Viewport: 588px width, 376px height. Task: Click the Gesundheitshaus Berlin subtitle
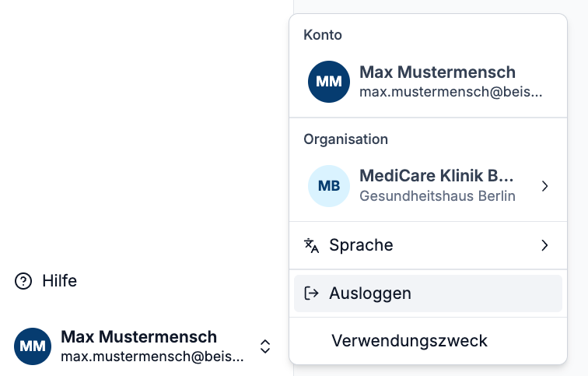[437, 196]
